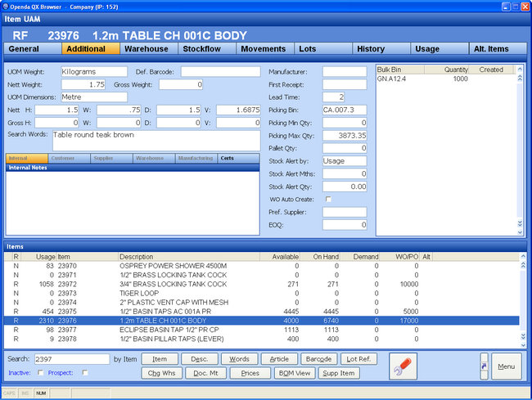The image size is (532, 400).
Task: Click the Stock Alert by Usage field
Action: [x=345, y=161]
